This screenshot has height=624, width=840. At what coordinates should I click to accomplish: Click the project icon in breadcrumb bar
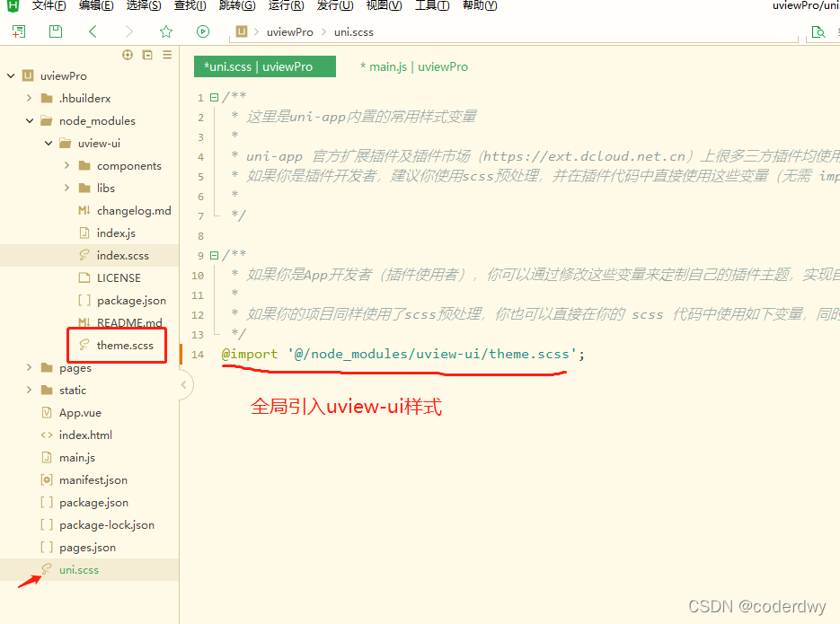(x=242, y=31)
